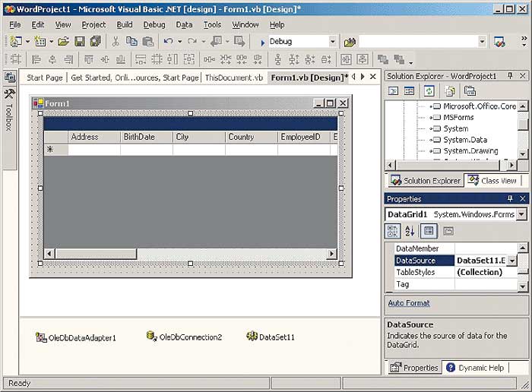Click the Undo arrow icon
This screenshot has height=392, width=532.
coord(168,41)
